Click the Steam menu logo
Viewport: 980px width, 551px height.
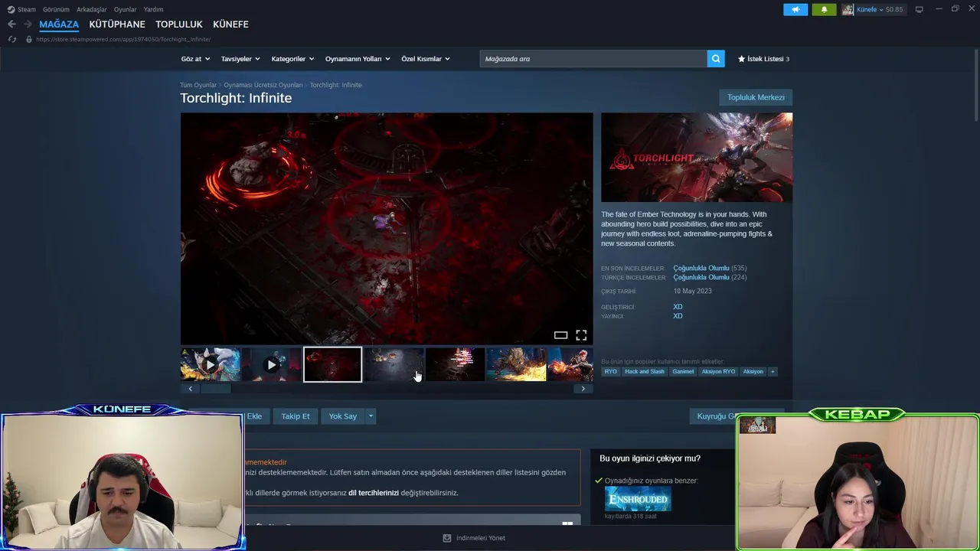point(11,9)
